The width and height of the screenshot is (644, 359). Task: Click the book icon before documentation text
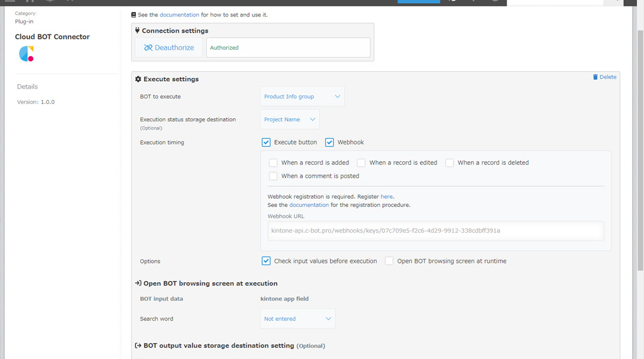[133, 15]
